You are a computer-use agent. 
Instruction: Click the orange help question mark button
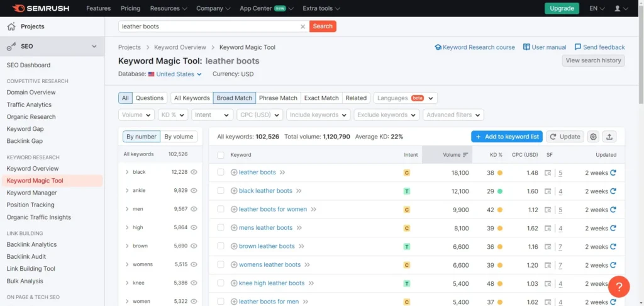(x=619, y=286)
